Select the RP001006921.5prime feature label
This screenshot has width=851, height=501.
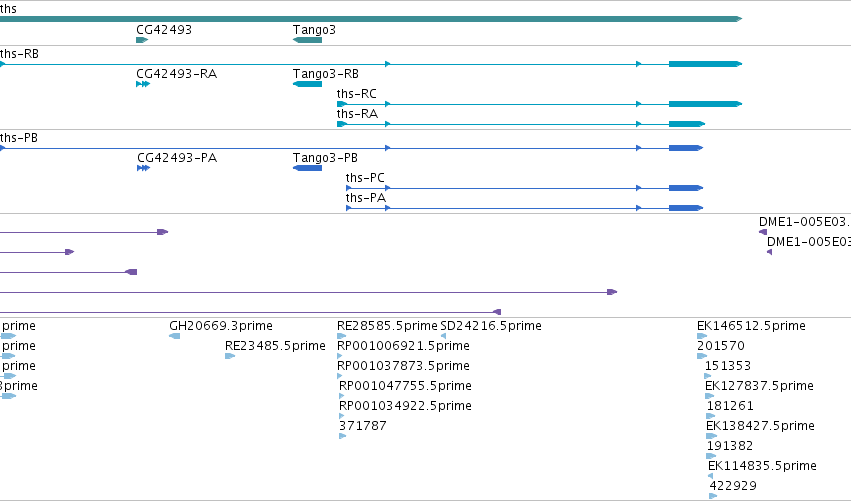tap(403, 346)
